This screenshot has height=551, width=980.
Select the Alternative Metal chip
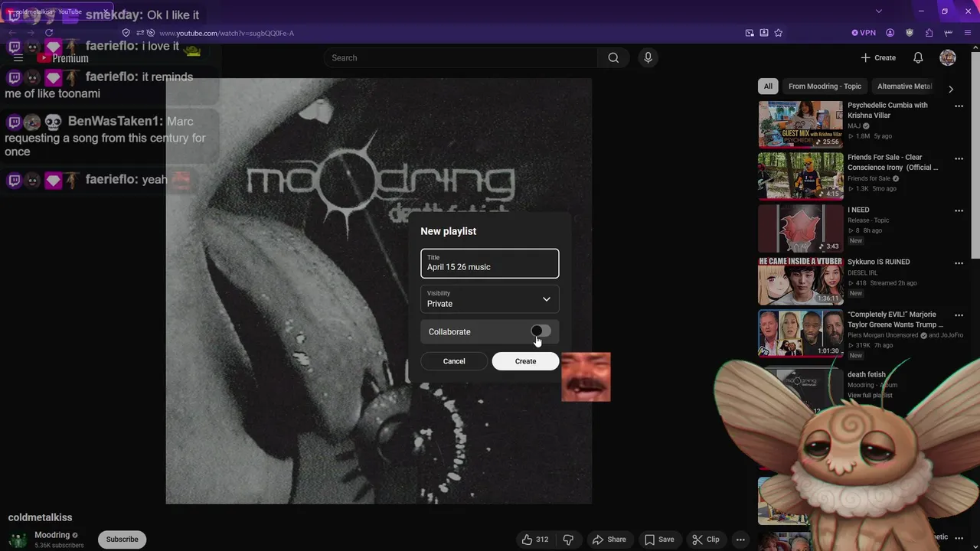(903, 86)
